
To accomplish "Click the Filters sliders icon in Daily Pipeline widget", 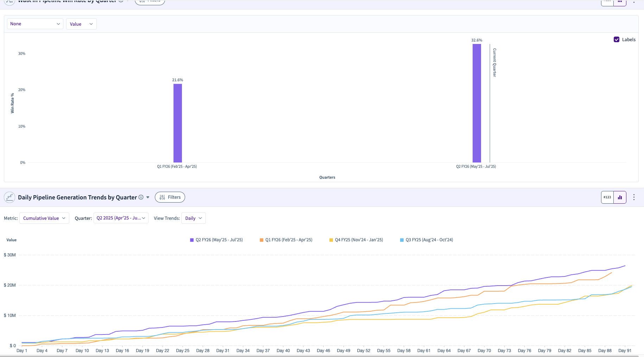I will pos(162,197).
